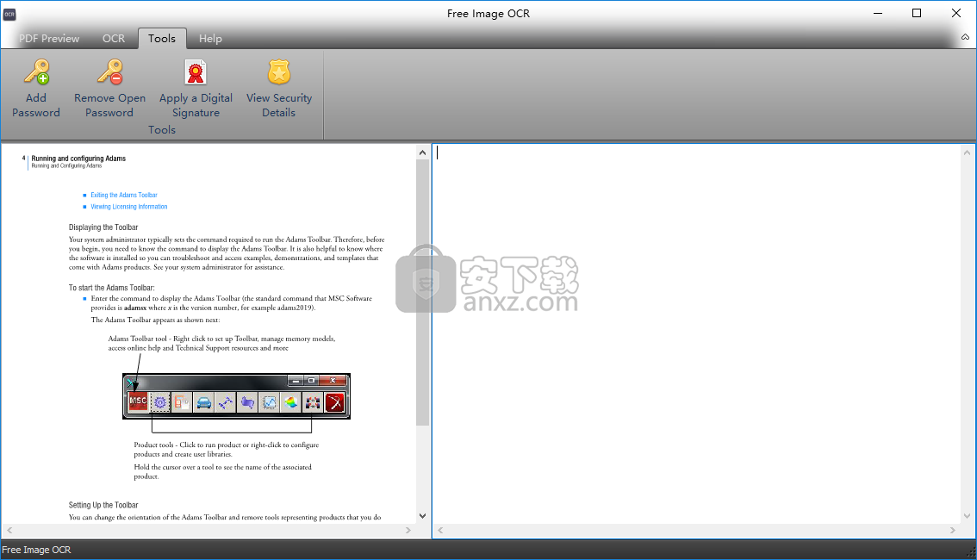977x560 pixels.
Task: Close the Free Image OCR window
Action: pos(956,13)
